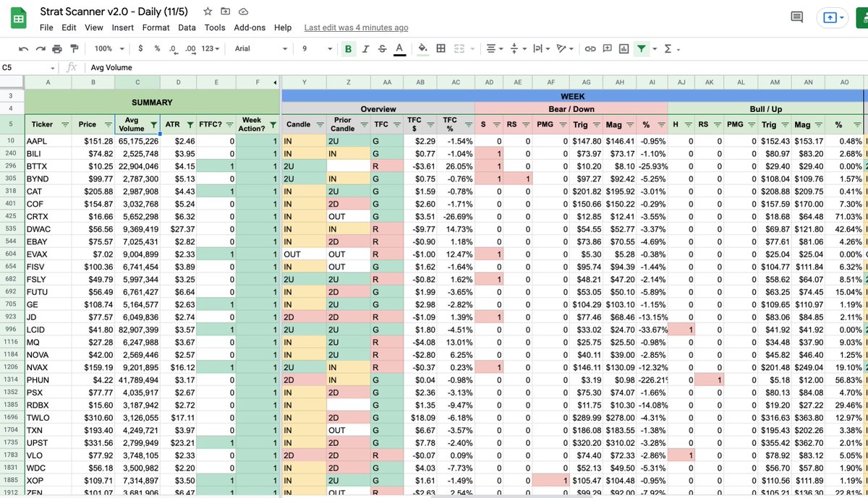Insert a link
Image resolution: width=868 pixels, height=498 pixels.
click(x=590, y=48)
